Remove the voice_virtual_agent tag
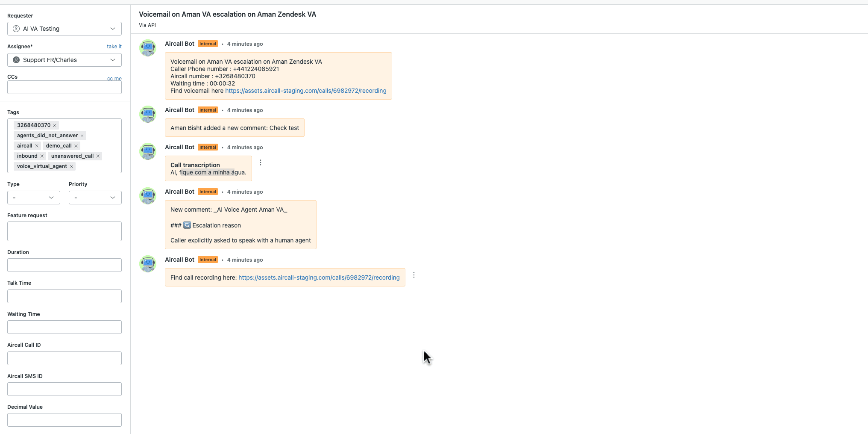 [71, 166]
